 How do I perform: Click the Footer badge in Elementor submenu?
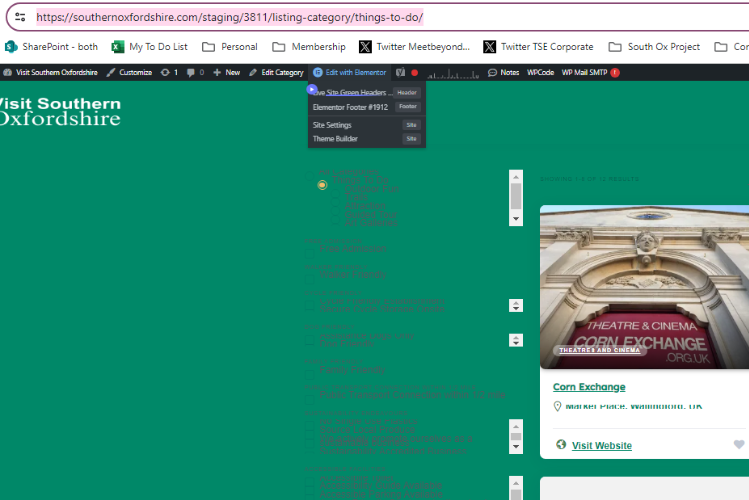[408, 106]
